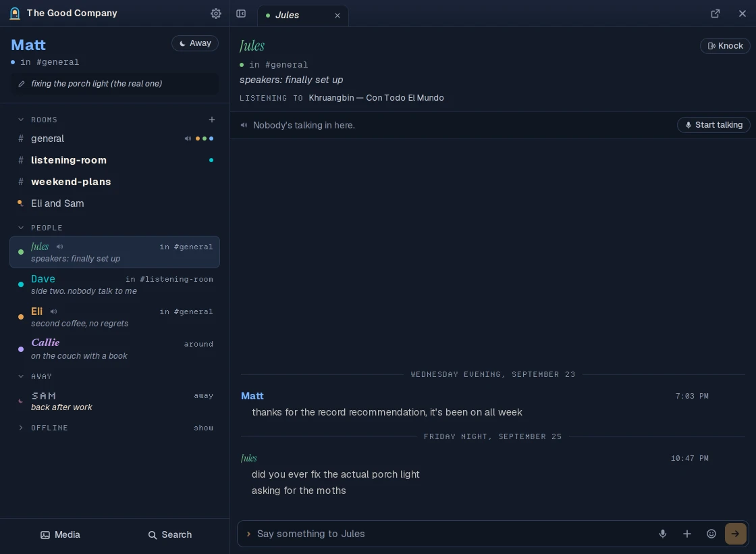Screen dimensions: 756x554
Task: Click the 'in #listening-room' label on Dave's row
Action: click(x=169, y=279)
